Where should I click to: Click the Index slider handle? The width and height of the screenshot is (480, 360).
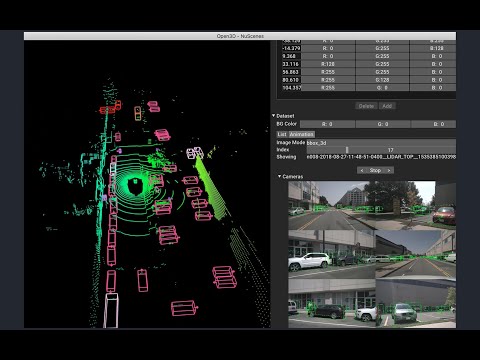tap(347, 150)
